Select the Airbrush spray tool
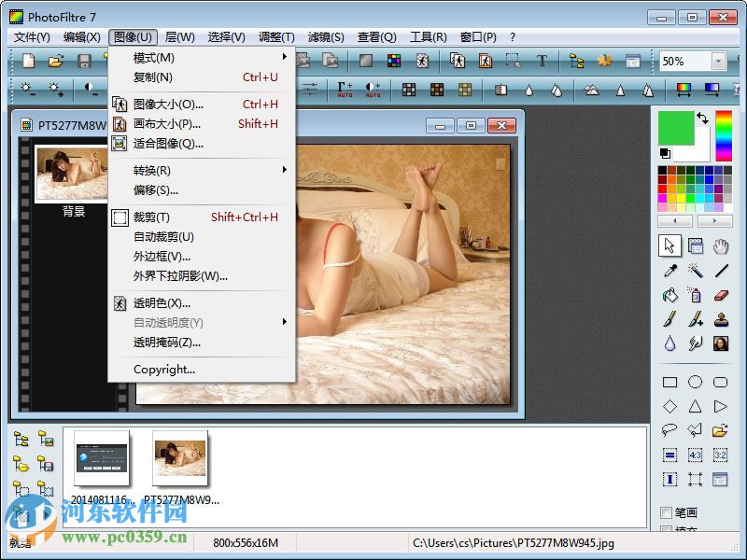Viewport: 747px width, 560px height. pos(695,295)
